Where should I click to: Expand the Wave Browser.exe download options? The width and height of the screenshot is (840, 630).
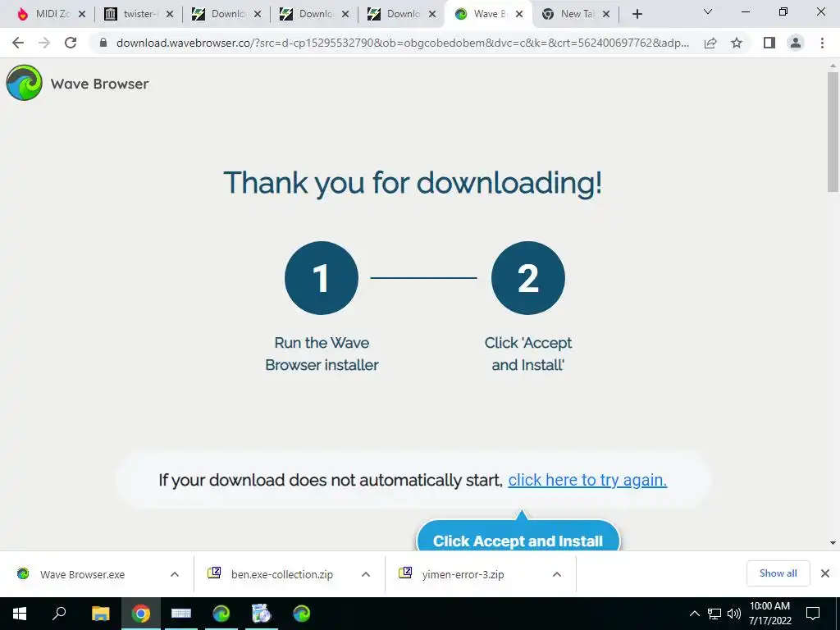click(175, 574)
